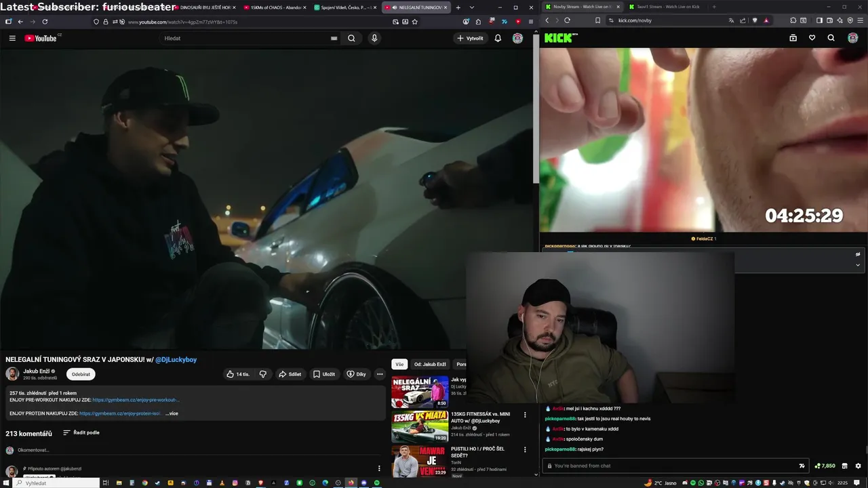Open NELEGÁLNÍ SRAZ suggested video thumbnail
The height and width of the screenshot is (488, 868).
pyautogui.click(x=420, y=392)
